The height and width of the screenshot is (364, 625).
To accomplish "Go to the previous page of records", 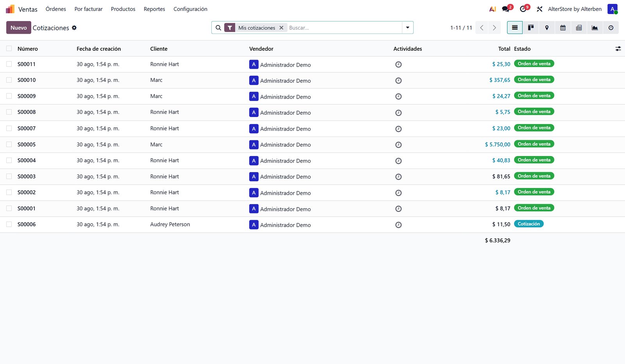I will (482, 28).
